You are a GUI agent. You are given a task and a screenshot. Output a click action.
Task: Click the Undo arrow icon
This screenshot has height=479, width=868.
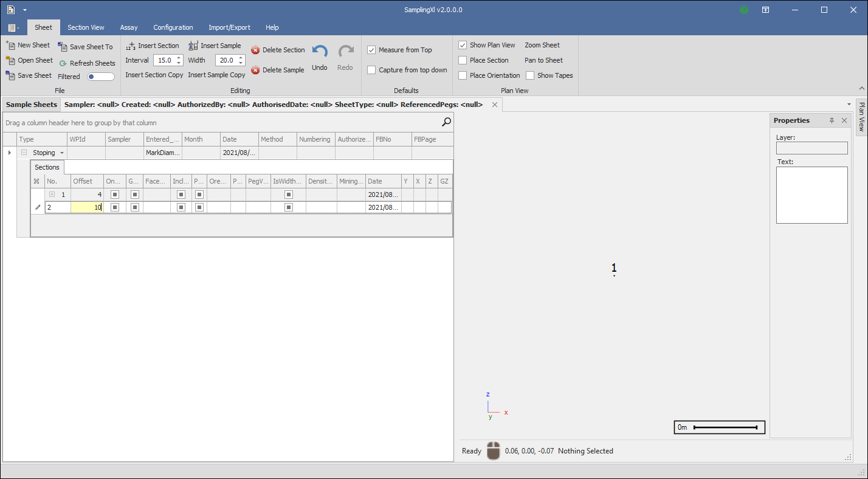point(320,52)
